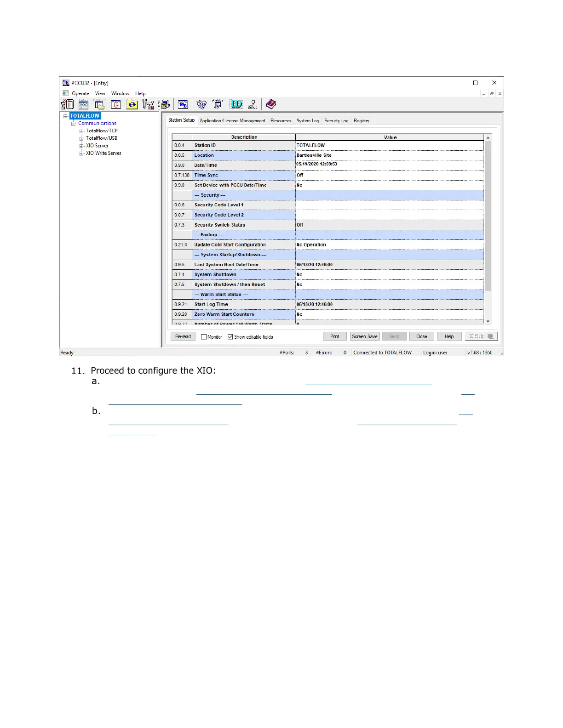Click the Collect data toolbar icon
Image resolution: width=563 pixels, height=728 pixels.
(x=100, y=105)
